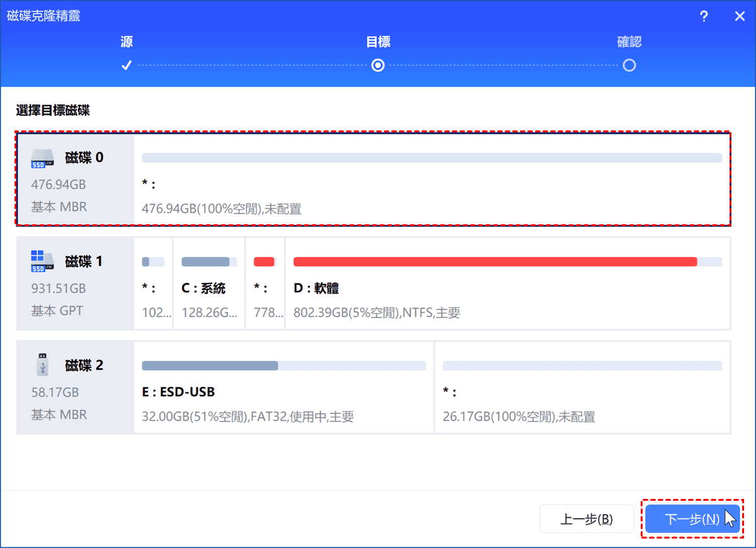Click the usage bar of E: ESD-USB
Screen dimensions: 756x548
point(210,365)
